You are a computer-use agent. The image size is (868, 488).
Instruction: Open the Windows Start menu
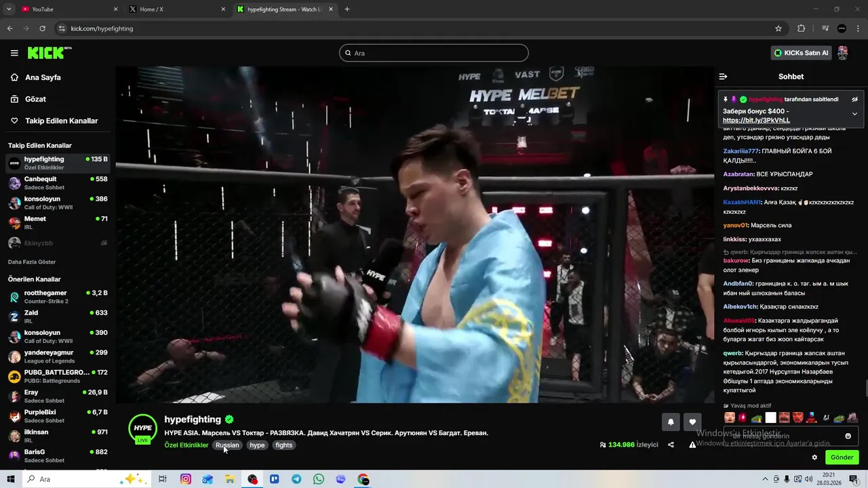coord(11,479)
